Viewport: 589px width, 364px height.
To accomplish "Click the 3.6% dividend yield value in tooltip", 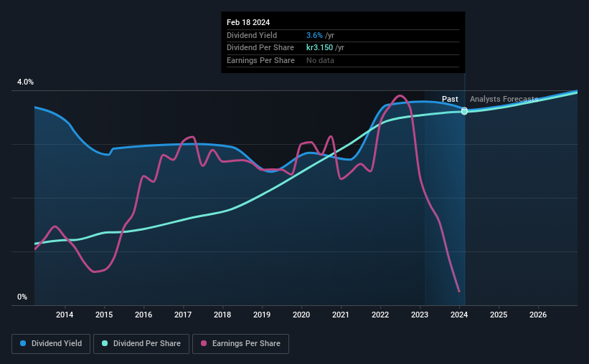I will (314, 35).
